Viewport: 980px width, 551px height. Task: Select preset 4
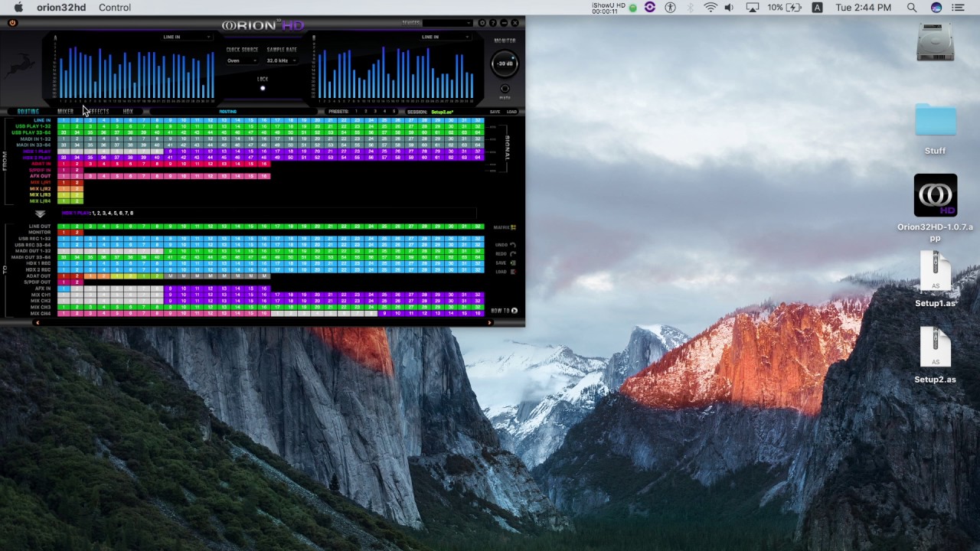tap(385, 112)
